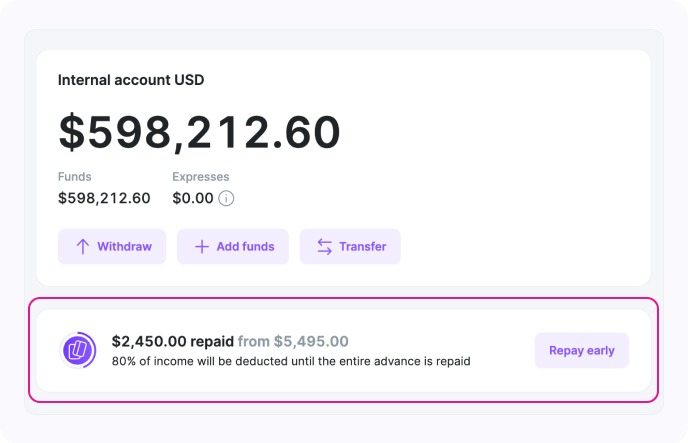The width and height of the screenshot is (688, 443).
Task: Click the Funds amount $598,212.60
Action: pyautogui.click(x=104, y=198)
